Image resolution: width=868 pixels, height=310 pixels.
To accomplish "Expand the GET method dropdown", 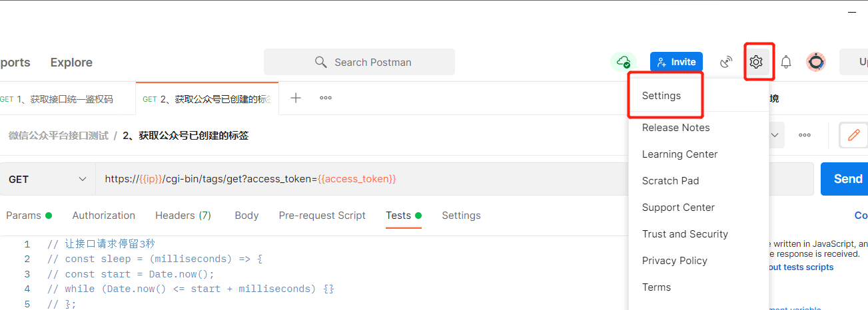I will (x=48, y=179).
